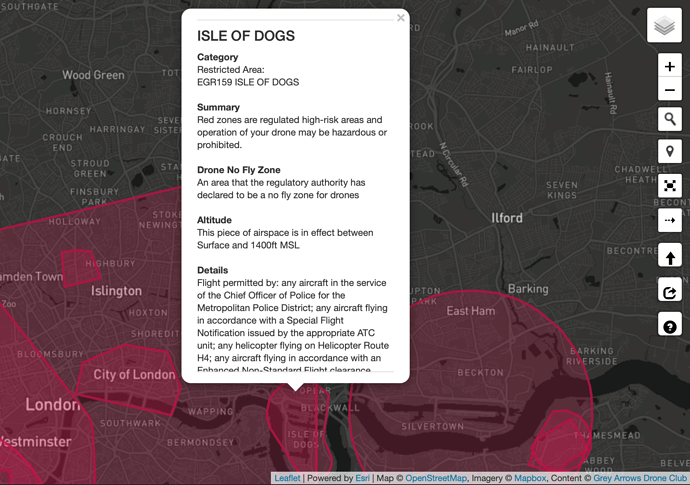Viewport: 690px width, 485px height.
Task: Click the location pin marker button
Action: (x=670, y=152)
